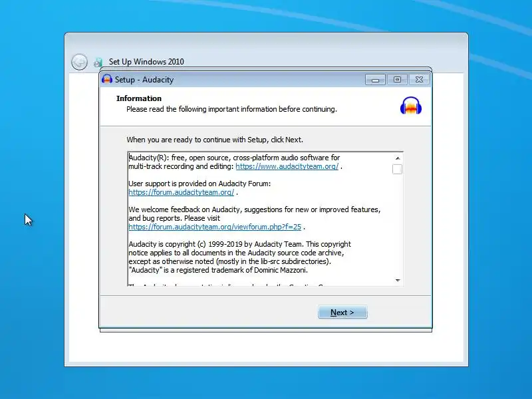Maximize the Setup - Audacity window
Screen dimensions: 532x399
[x=397, y=80]
